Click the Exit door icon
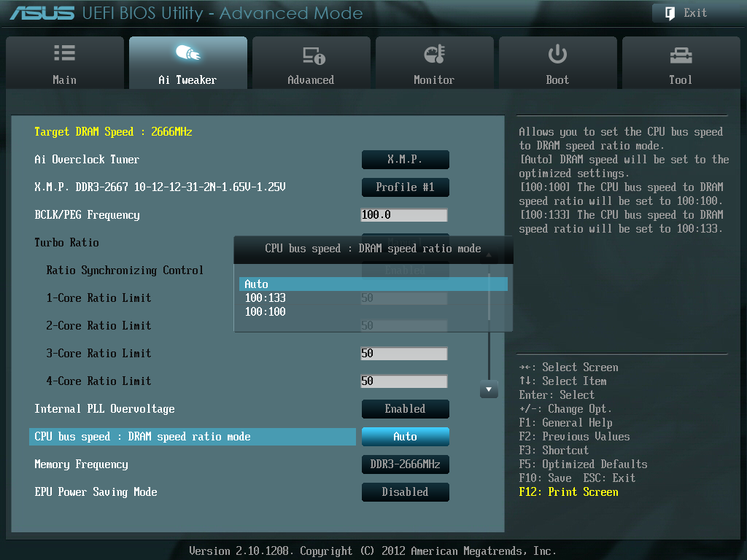The height and width of the screenshot is (560, 747). [670, 13]
